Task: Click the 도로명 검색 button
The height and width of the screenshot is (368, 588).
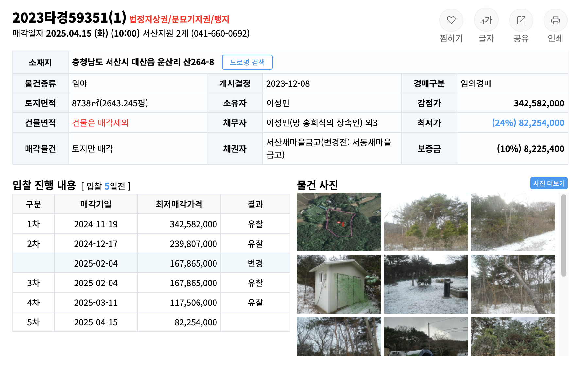Action: (247, 62)
